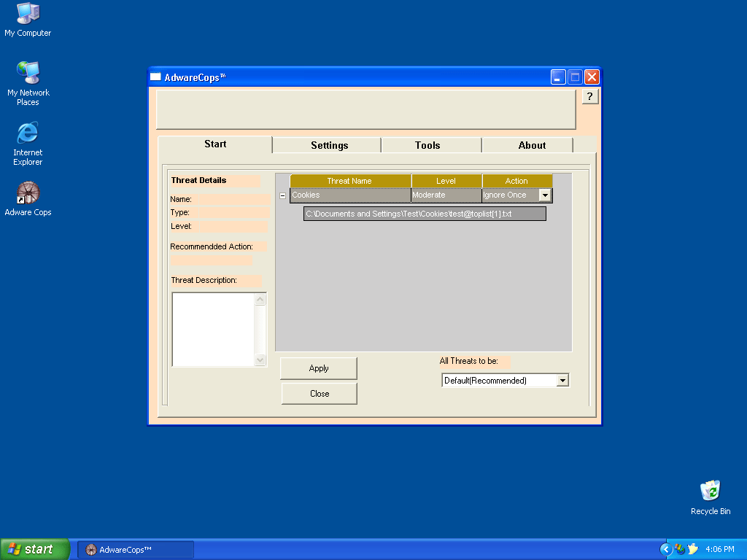Image resolution: width=747 pixels, height=560 pixels.
Task: Expand hidden system tray icons arrow
Action: [x=665, y=549]
